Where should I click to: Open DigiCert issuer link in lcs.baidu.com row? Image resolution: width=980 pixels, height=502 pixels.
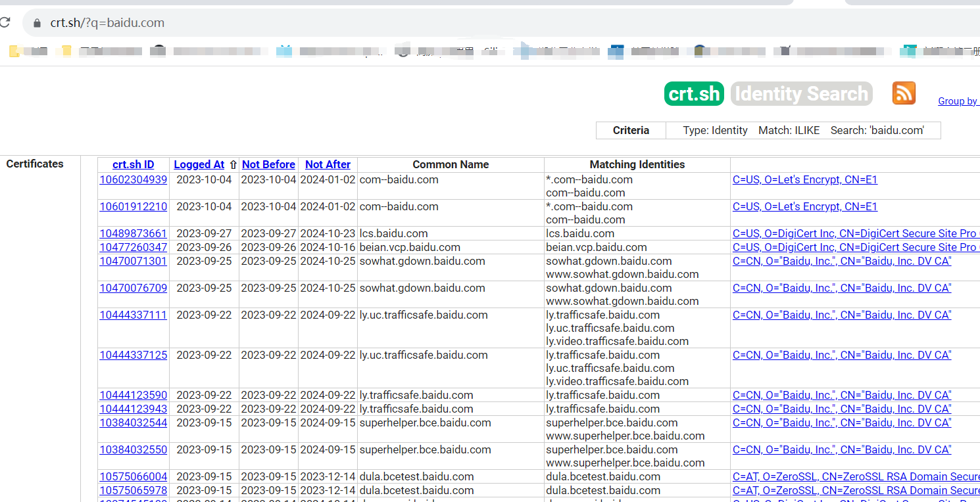click(856, 233)
